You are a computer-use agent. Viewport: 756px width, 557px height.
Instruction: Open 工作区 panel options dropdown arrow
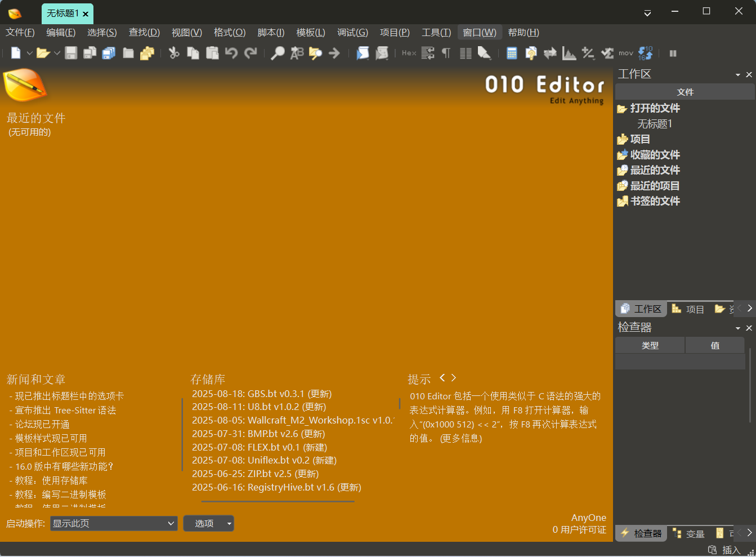coord(738,75)
